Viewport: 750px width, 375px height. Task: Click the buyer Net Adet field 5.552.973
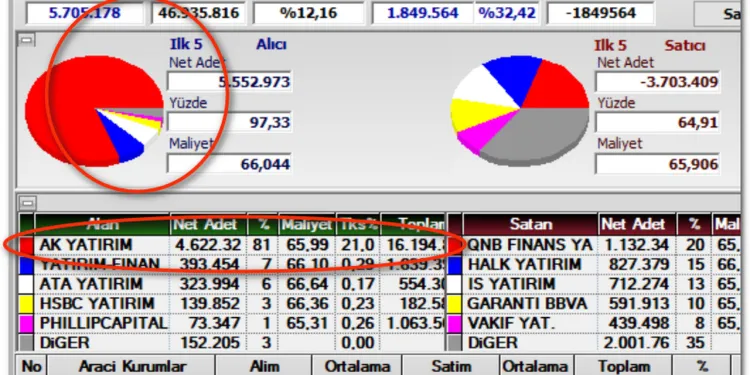(229, 82)
